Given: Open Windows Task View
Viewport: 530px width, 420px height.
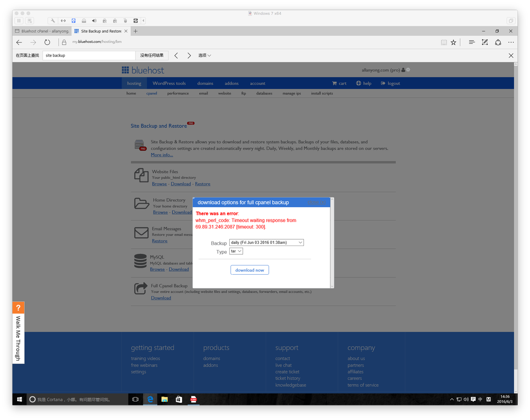Looking at the screenshot, I should pyautogui.click(x=136, y=399).
